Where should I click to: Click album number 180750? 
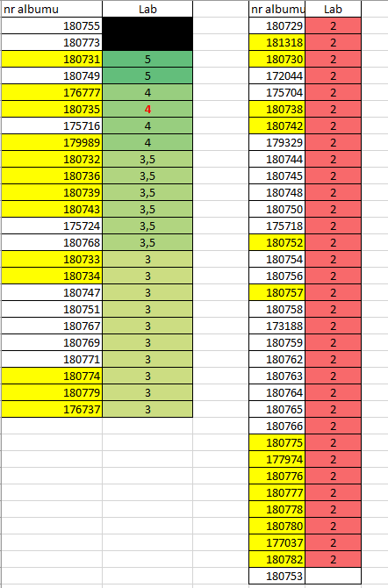[x=277, y=209]
